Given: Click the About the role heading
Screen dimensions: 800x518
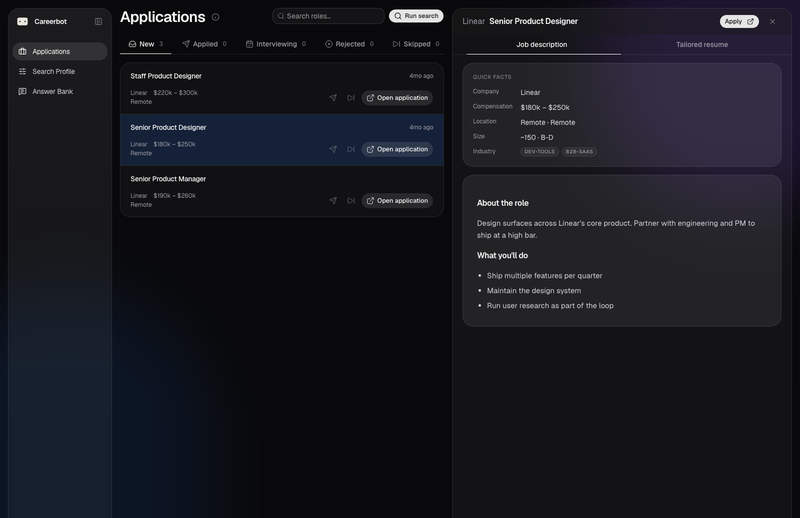Looking at the screenshot, I should (x=503, y=203).
